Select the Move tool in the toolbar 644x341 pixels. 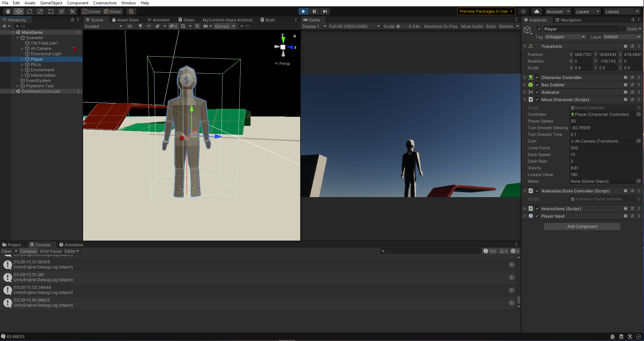pyautogui.click(x=19, y=11)
